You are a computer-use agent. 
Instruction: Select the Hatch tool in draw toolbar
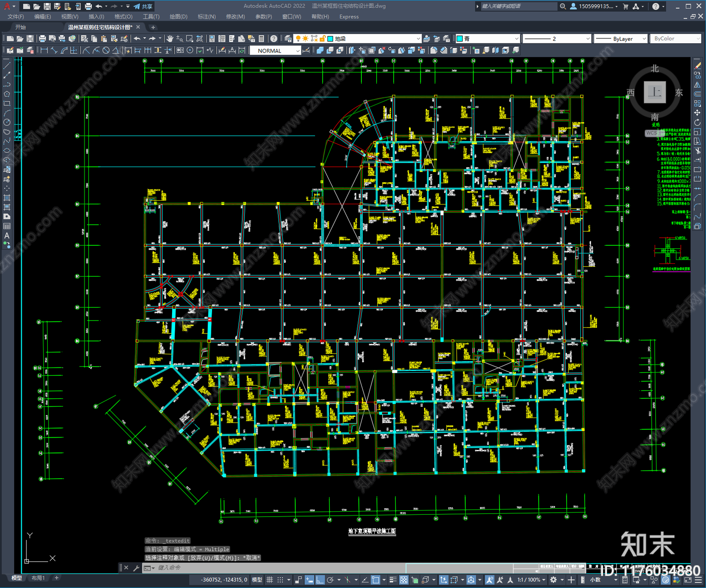tap(7, 198)
